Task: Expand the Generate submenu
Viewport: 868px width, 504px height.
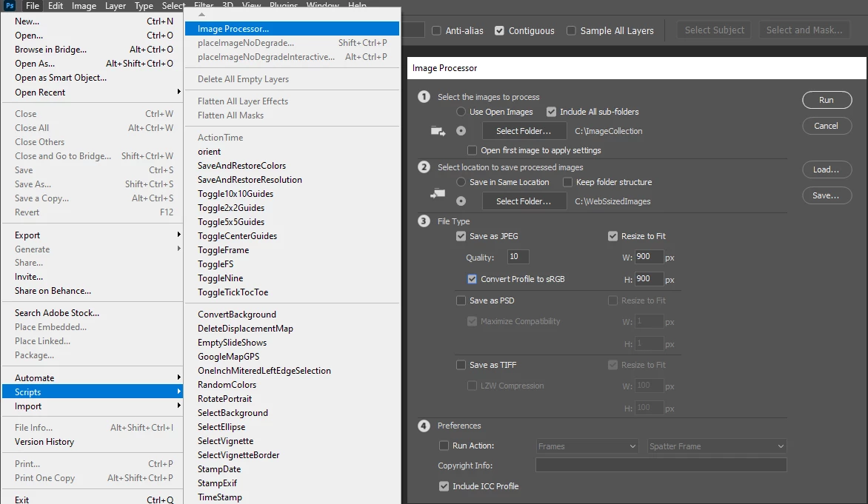Action: click(x=93, y=249)
